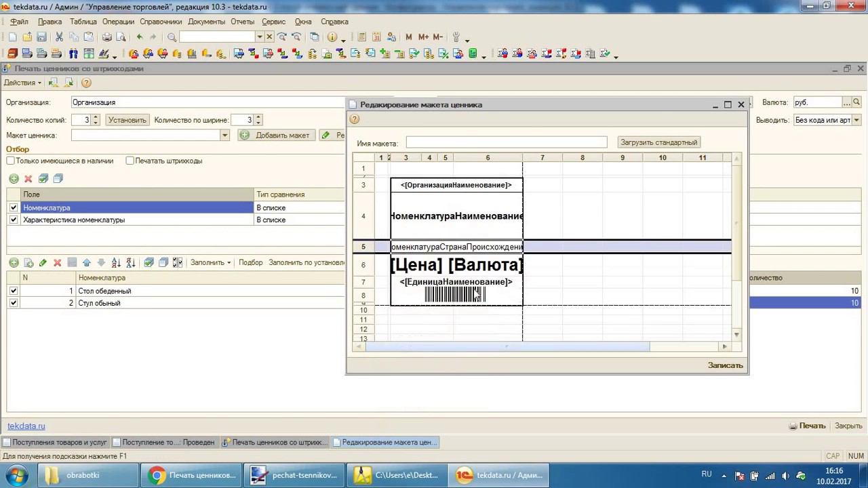Click the green add-row icon above the goods list
This screenshot has height=488, width=868.
point(14,262)
